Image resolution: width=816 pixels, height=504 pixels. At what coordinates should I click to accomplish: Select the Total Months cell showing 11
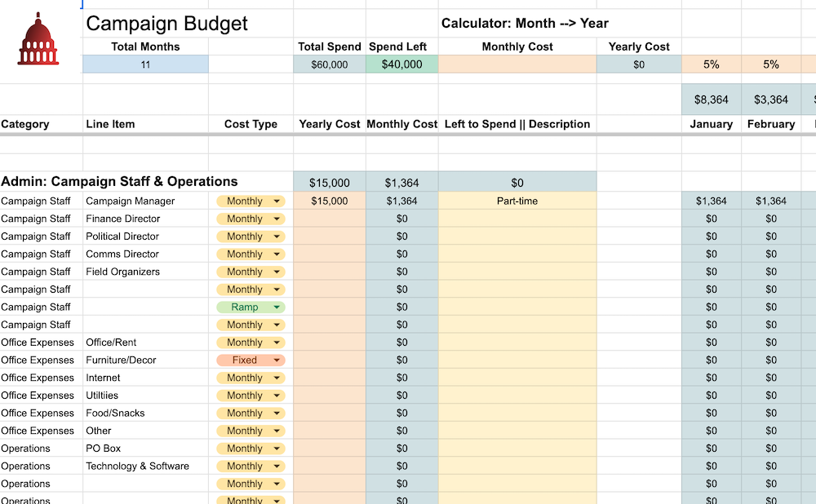coord(144,64)
